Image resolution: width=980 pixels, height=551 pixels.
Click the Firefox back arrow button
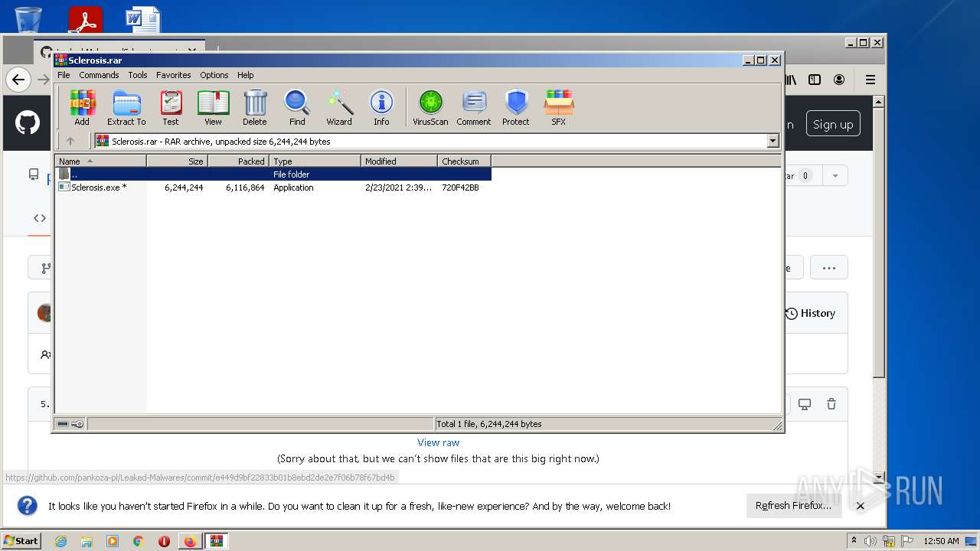18,79
